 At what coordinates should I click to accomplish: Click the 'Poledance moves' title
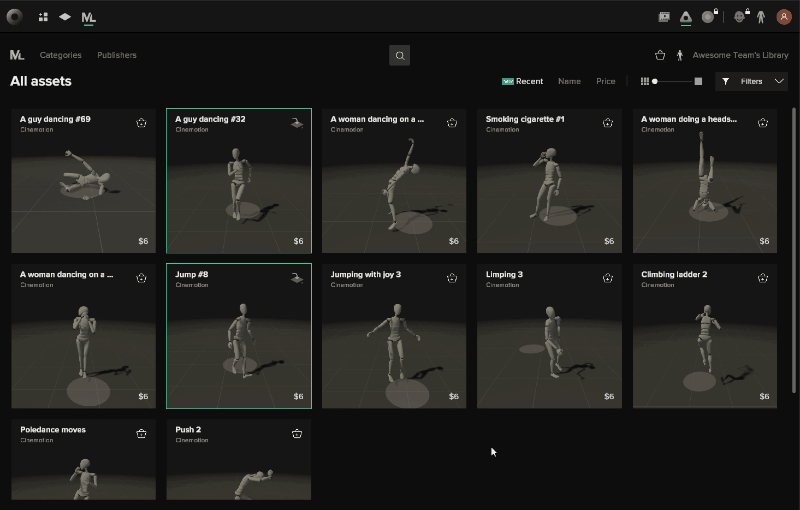coord(53,429)
